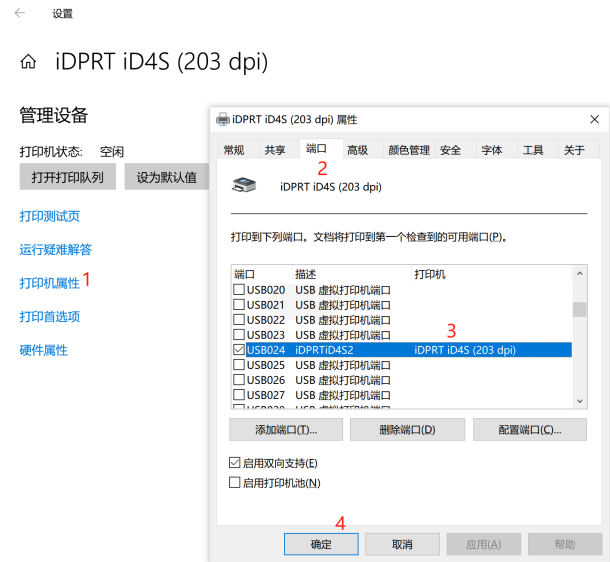This screenshot has height=562, width=610.
Task: Check the USB020 port checkbox
Action: [238, 289]
